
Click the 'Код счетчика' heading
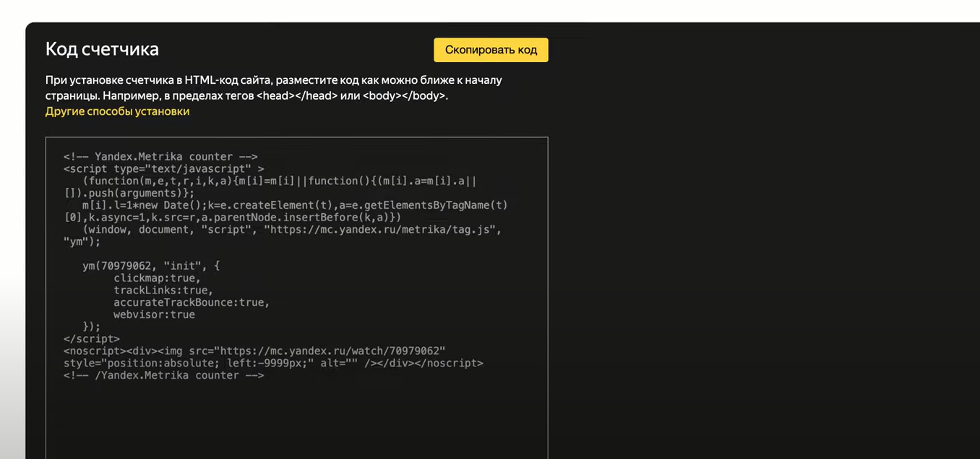(102, 49)
